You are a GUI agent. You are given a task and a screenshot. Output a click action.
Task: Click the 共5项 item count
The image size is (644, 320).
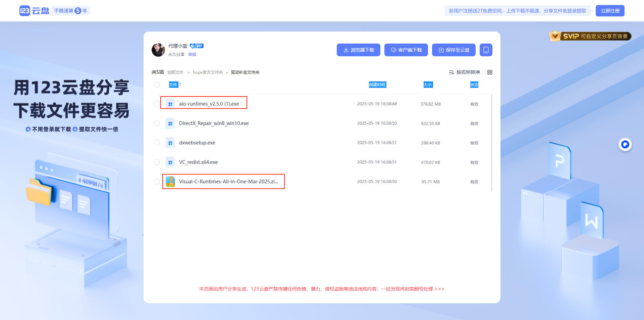click(158, 72)
